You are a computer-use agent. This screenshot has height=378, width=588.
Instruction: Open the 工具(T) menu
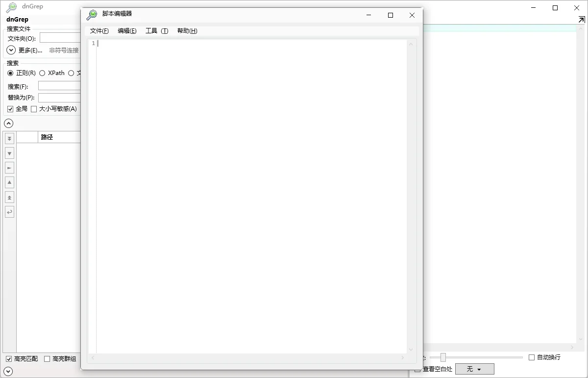point(157,31)
